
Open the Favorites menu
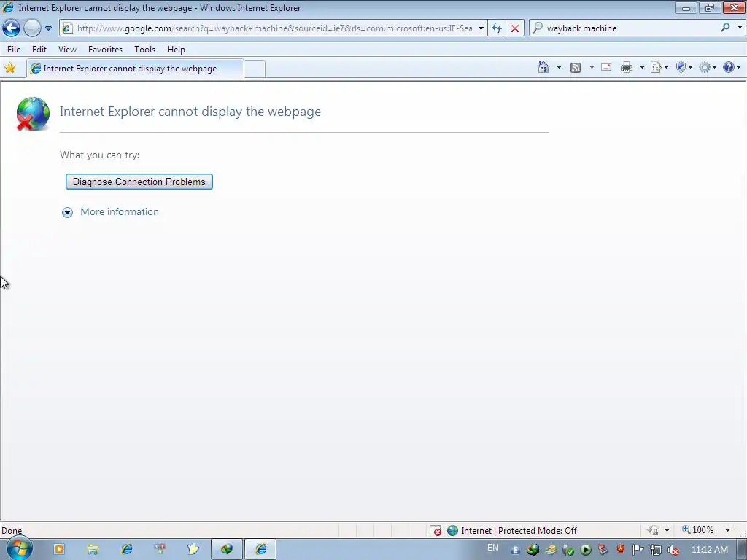click(105, 50)
